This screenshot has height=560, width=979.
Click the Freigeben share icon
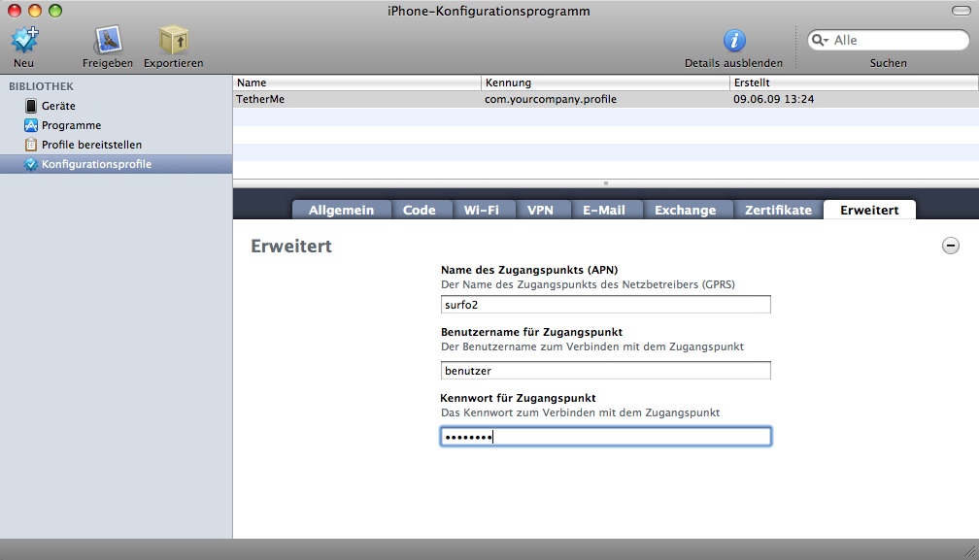tap(107, 41)
